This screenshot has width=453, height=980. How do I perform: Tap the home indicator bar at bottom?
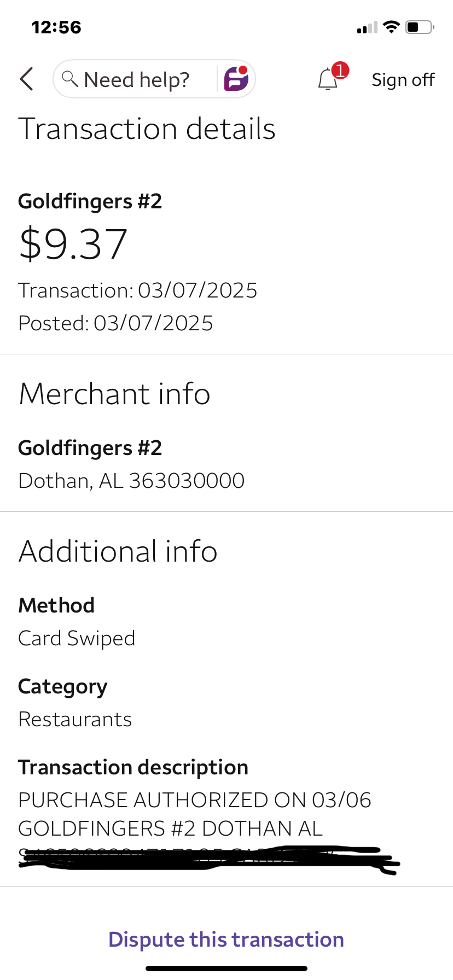(x=226, y=969)
